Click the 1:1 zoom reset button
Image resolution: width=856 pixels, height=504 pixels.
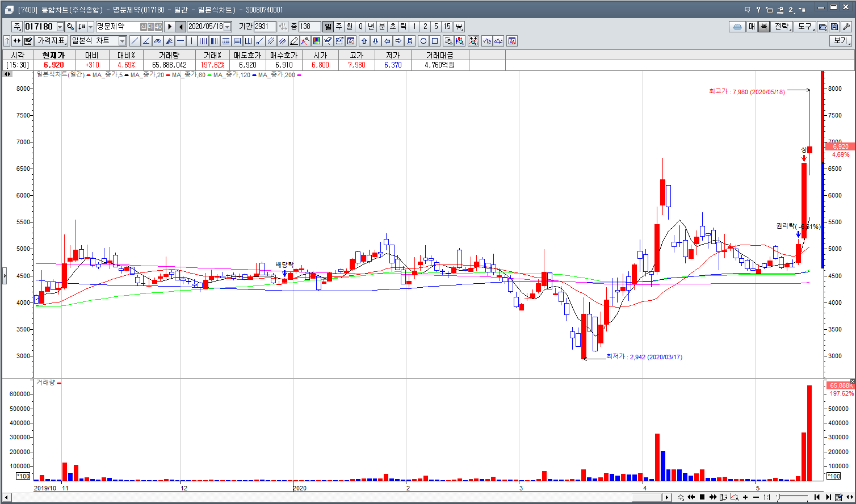tap(767, 497)
